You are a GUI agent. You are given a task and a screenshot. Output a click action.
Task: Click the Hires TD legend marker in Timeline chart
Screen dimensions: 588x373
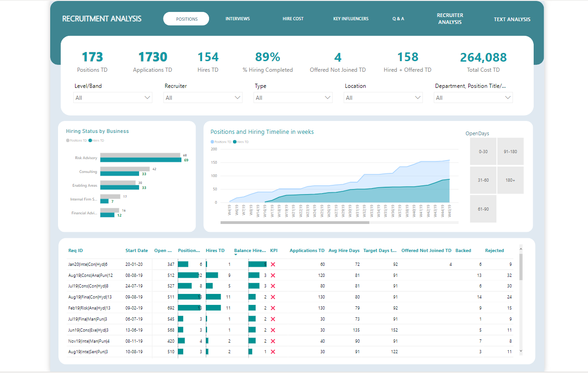click(x=235, y=142)
